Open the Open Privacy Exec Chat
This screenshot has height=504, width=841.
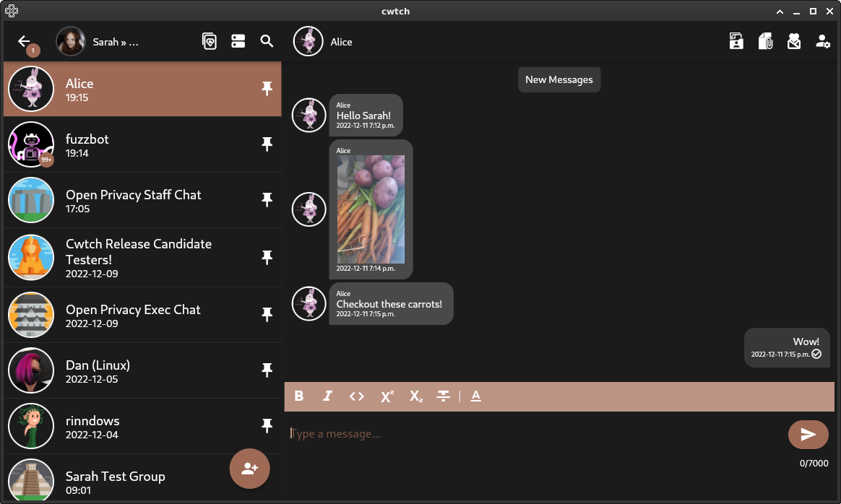(142, 315)
